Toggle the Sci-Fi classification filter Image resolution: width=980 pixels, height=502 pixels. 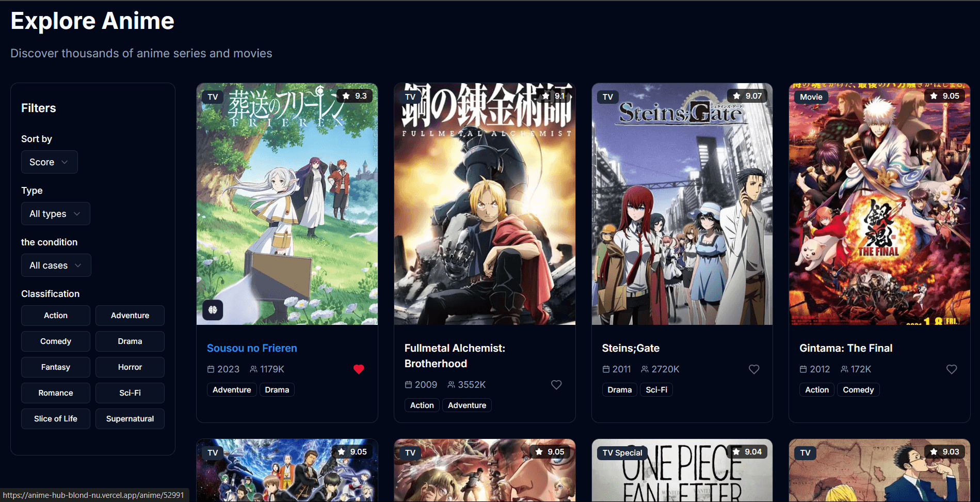tap(130, 393)
